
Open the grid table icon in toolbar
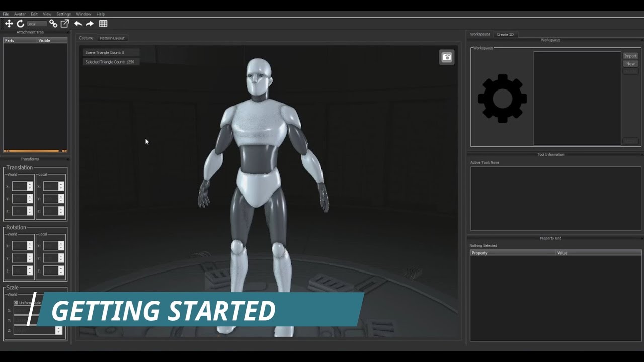[103, 24]
